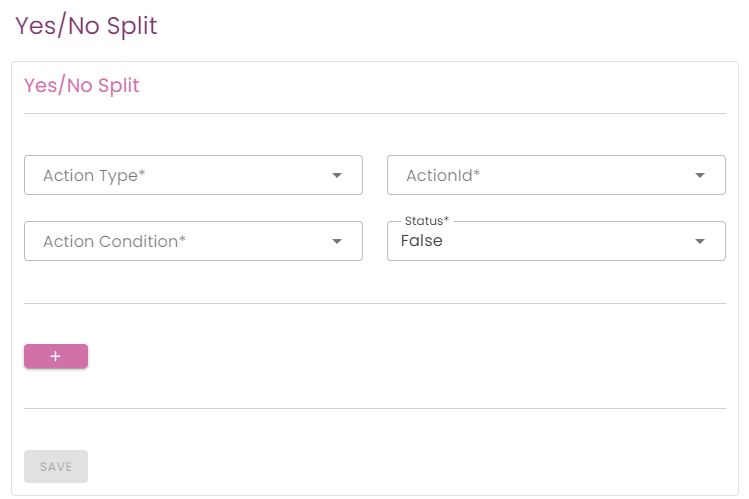The width and height of the screenshot is (749, 499).
Task: Click the Action Condition* placeholder text
Action: click(114, 242)
